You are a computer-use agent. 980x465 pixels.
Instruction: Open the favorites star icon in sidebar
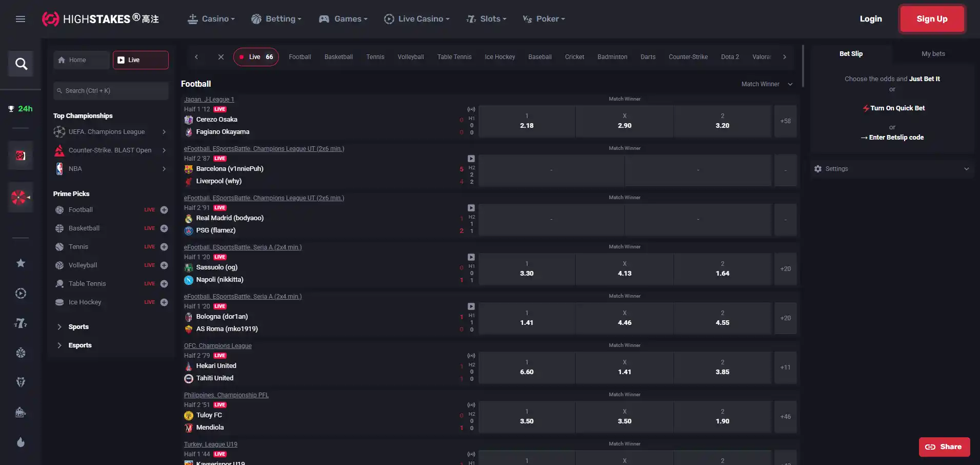click(x=21, y=263)
